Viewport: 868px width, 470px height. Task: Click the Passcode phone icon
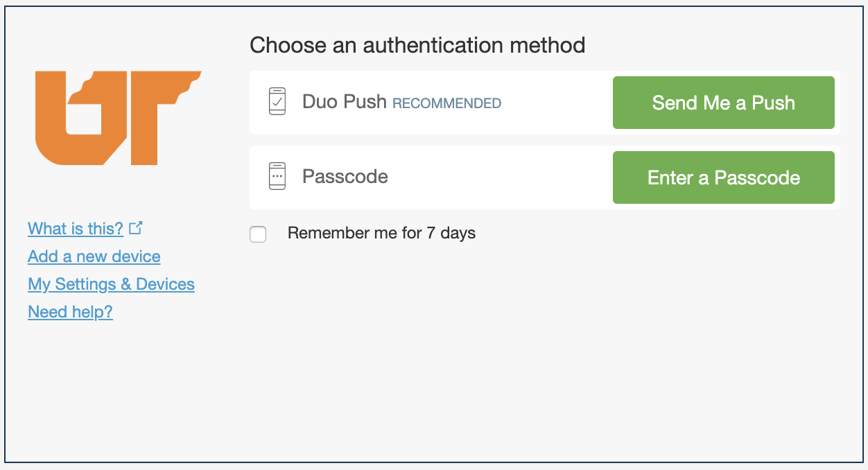tap(277, 176)
